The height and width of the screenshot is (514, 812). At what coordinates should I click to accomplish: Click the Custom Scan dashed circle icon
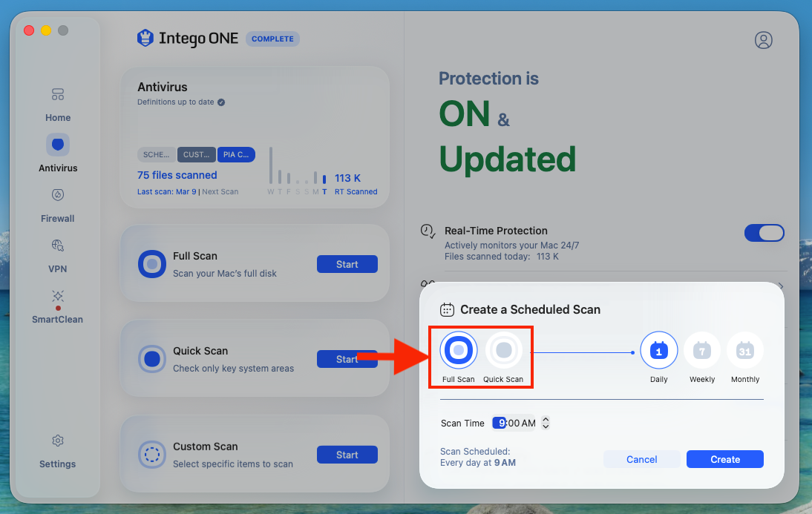[151, 455]
